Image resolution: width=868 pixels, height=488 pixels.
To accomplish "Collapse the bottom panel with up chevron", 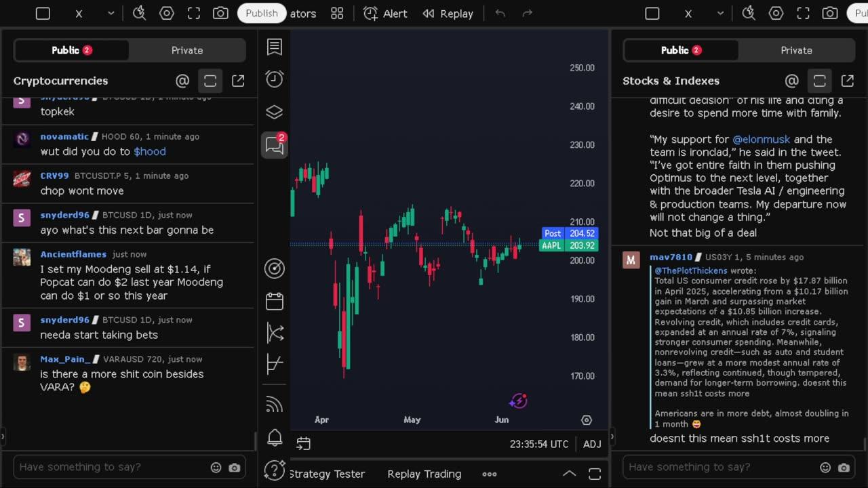I will pos(570,474).
